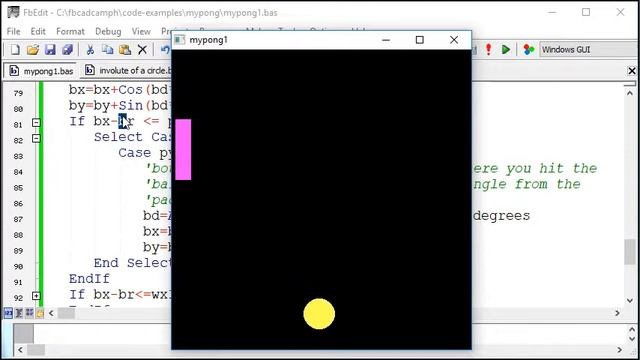Viewport: 640px width, 360px height.
Task: Click the editor horizontal scrollbar left arrow
Action: pyautogui.click(x=51, y=313)
